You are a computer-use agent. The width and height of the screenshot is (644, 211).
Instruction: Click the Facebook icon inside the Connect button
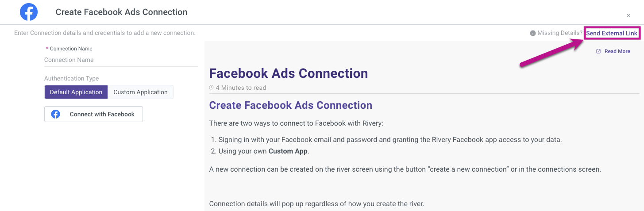[x=56, y=114]
